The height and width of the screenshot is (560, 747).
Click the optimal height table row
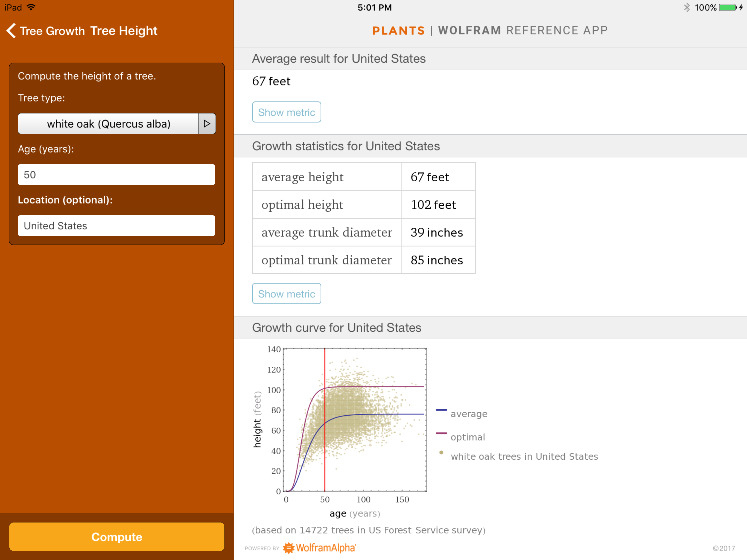(x=364, y=205)
